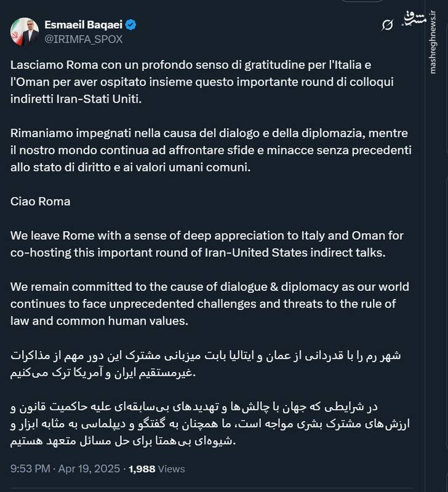
Task: Click the paragraph starting "Rimaniamo impegnati"
Action: point(210,151)
